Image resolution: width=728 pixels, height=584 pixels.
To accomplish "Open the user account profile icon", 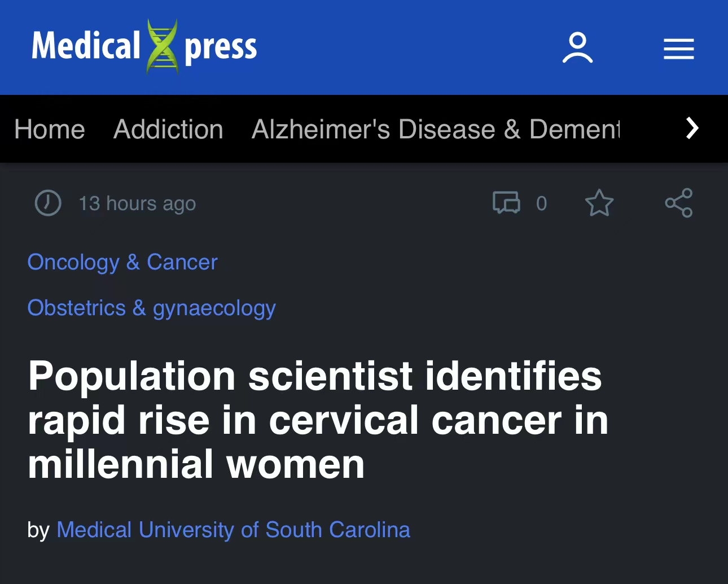I will 577,48.
